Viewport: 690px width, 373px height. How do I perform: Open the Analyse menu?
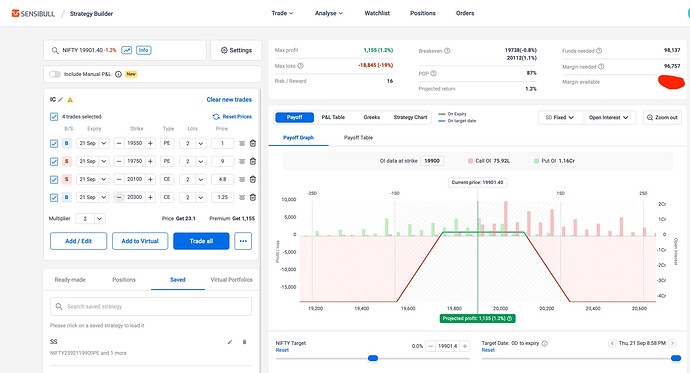pos(328,13)
